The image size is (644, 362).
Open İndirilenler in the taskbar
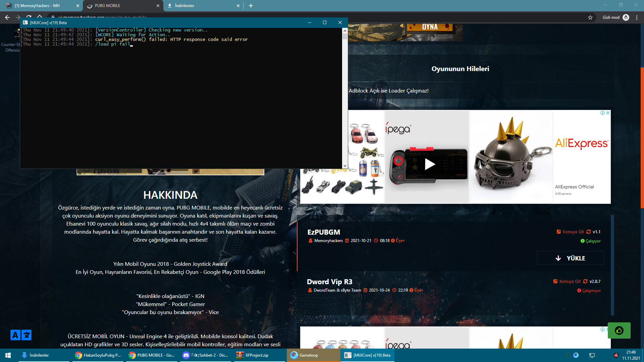(44, 355)
